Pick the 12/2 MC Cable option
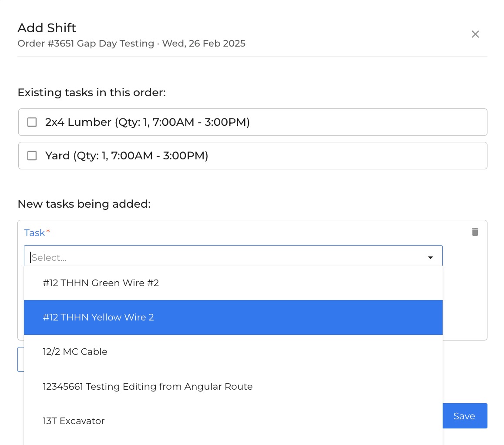 233,352
